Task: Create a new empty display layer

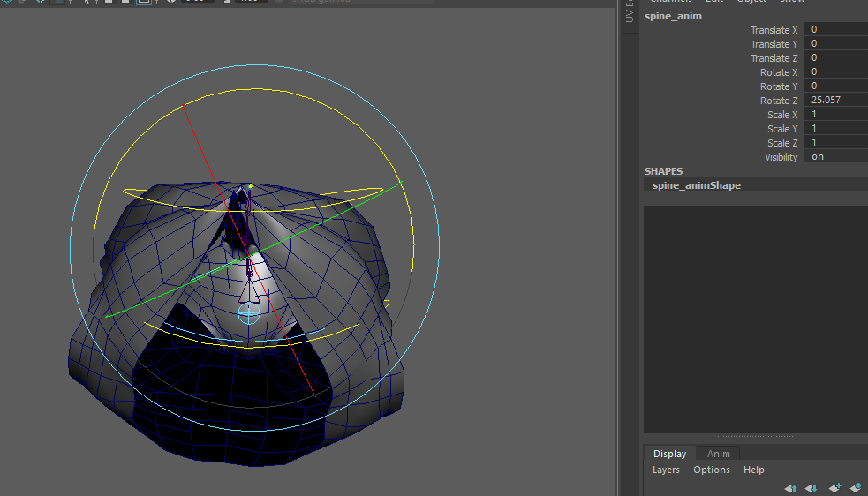Action: [x=834, y=487]
